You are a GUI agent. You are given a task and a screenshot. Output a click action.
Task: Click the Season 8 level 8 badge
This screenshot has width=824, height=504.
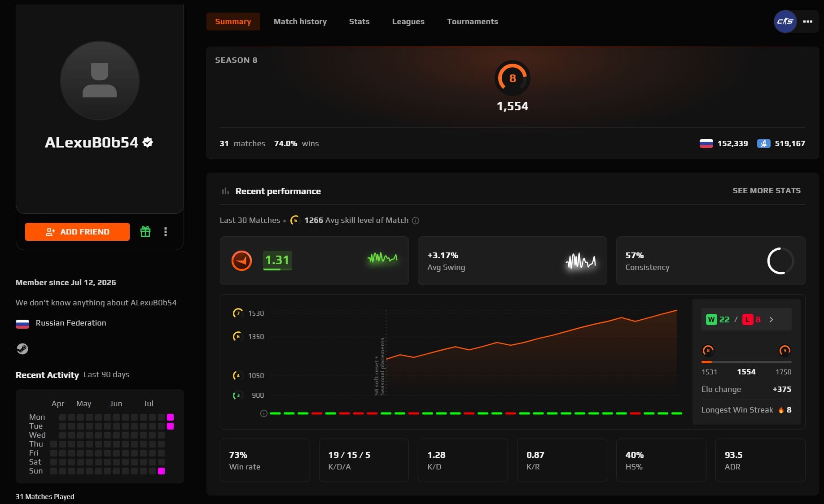[x=513, y=78]
